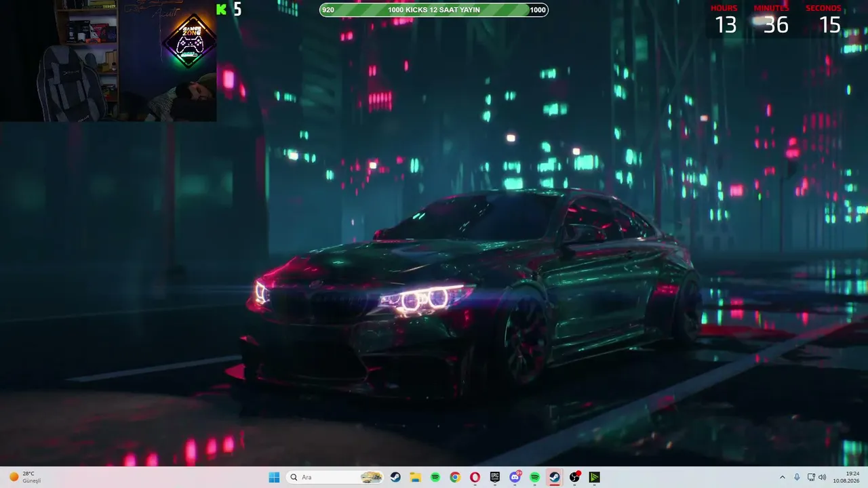The width and height of the screenshot is (868, 488).
Task: Open File Explorer from the taskbar
Action: 415,477
